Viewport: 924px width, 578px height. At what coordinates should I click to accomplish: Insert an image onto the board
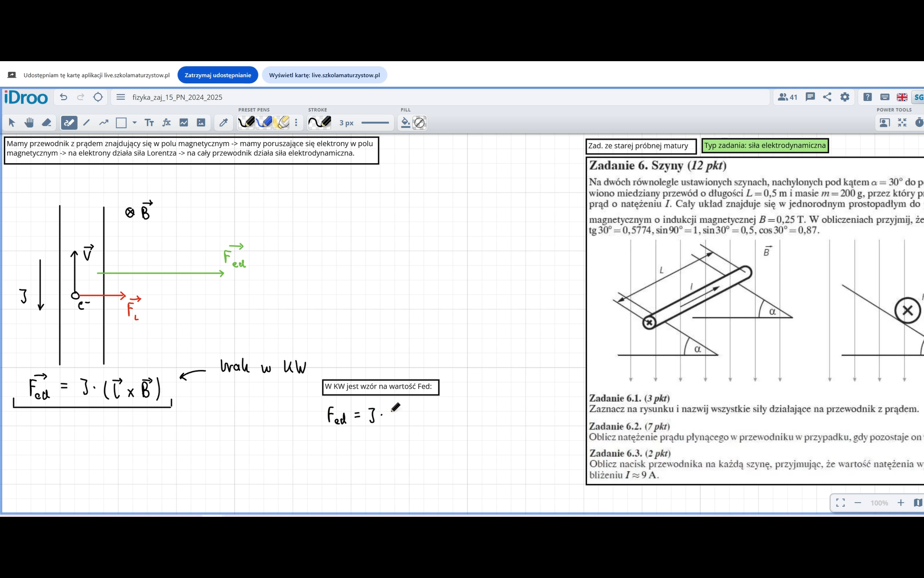201,123
